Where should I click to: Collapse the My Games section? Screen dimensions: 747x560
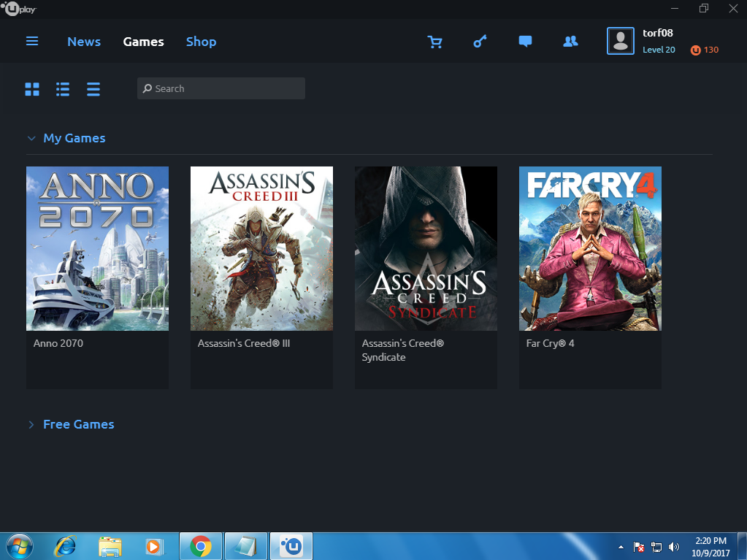[31, 138]
